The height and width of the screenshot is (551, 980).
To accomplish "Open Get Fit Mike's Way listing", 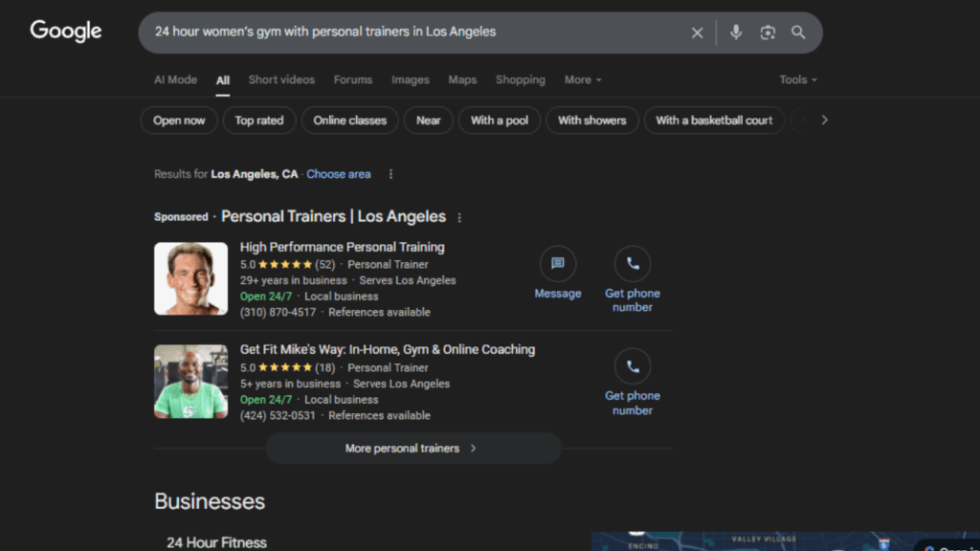I will 388,350.
